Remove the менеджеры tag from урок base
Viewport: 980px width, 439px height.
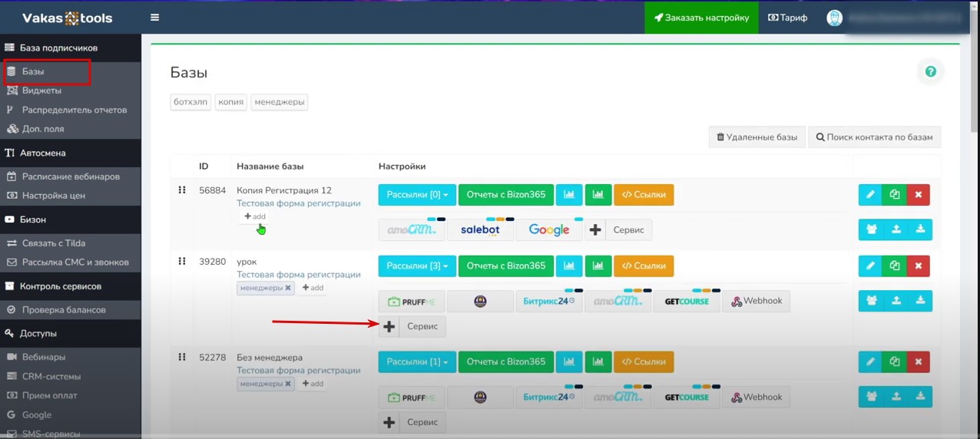(288, 288)
